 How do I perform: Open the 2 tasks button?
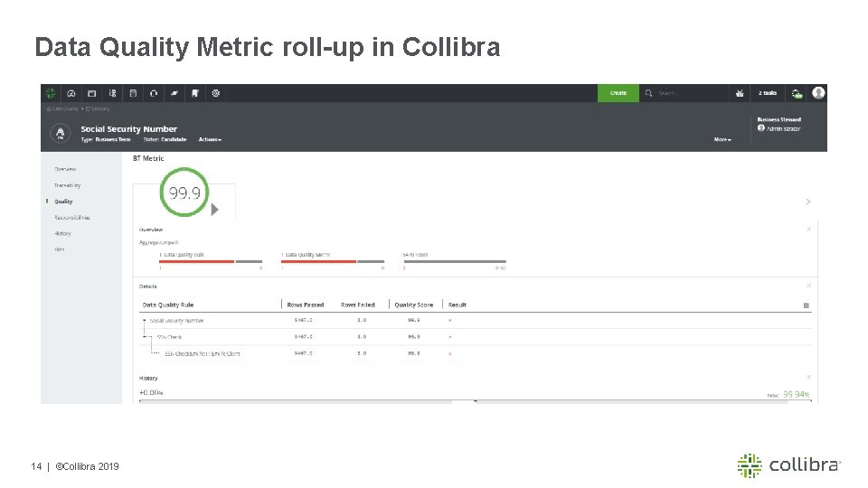click(768, 93)
